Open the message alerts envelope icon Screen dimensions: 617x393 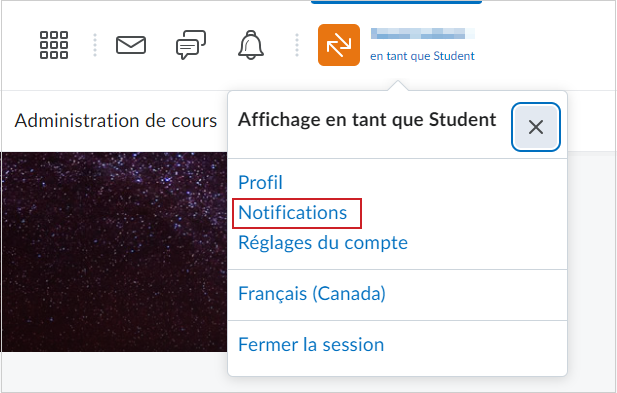pos(131,45)
